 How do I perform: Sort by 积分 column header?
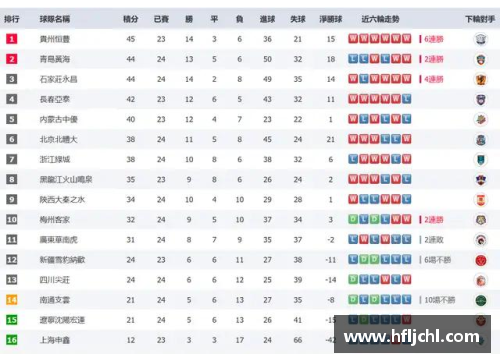131,19
